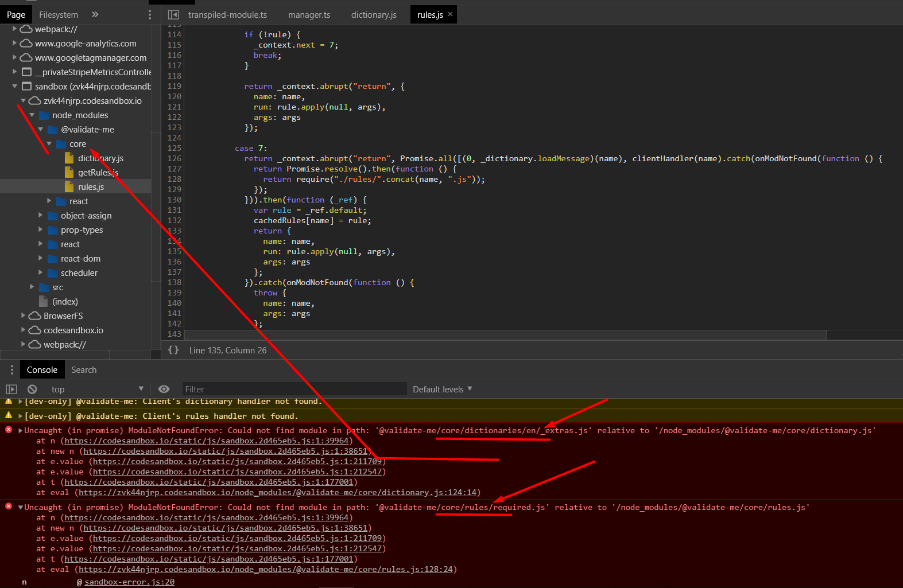Open first sandbox.2d465eb5.js:1:39964 link
903x588 pixels.
[207, 441]
